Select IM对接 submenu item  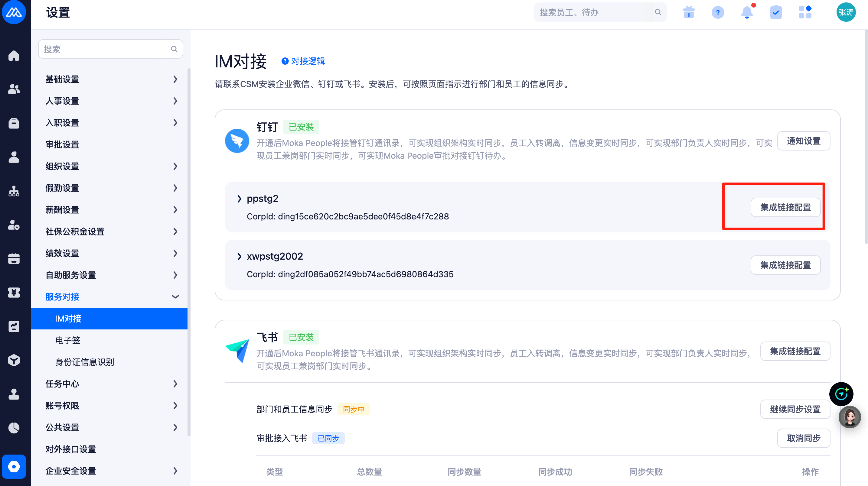tap(109, 319)
